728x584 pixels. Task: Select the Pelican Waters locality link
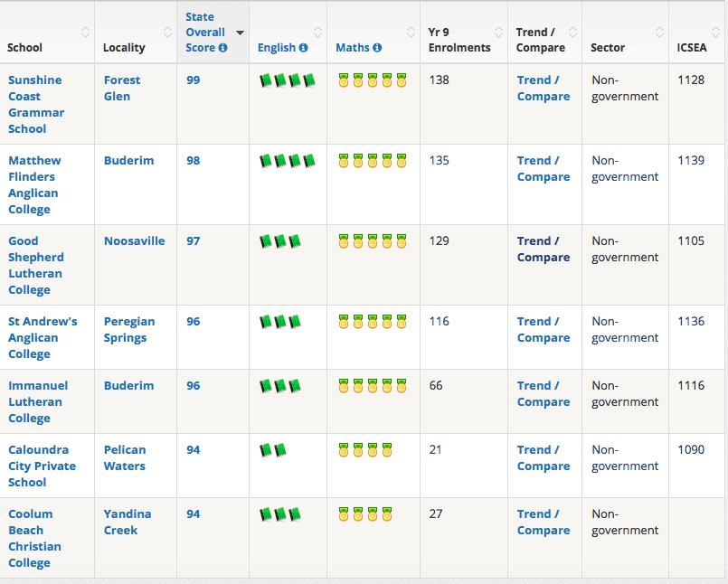pos(127,458)
